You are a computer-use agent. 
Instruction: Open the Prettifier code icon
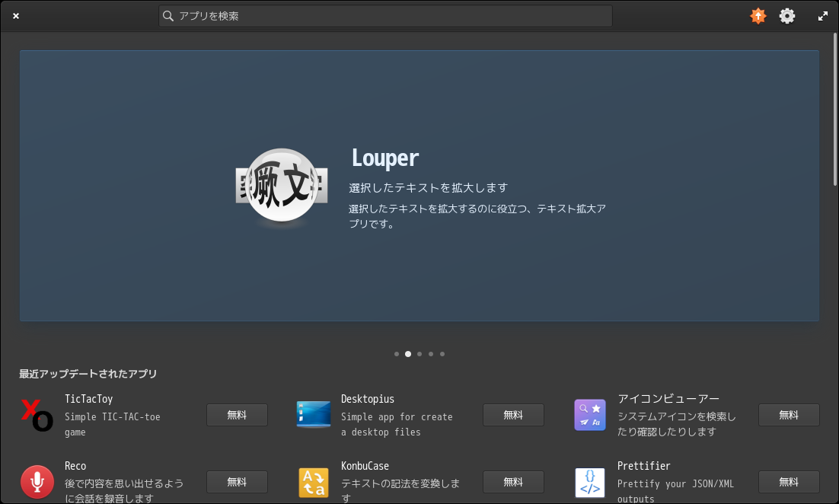point(589,482)
